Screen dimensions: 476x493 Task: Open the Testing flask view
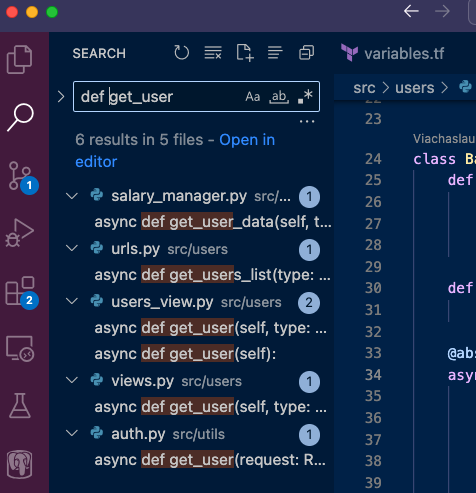pyautogui.click(x=20, y=406)
